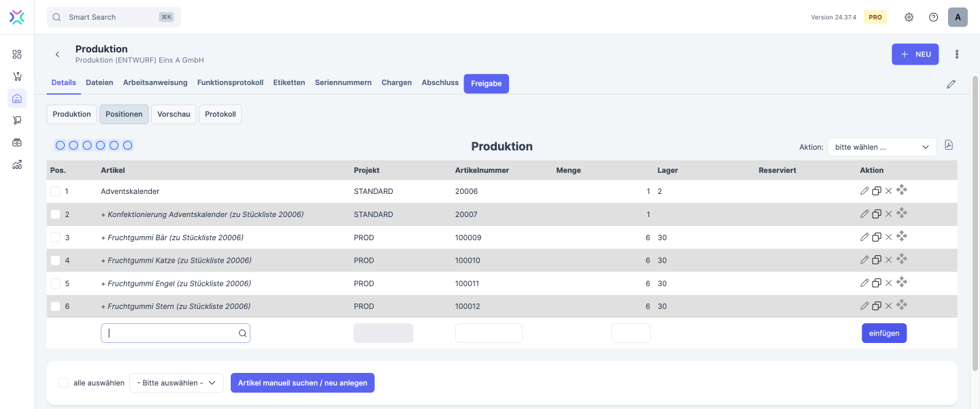Open the three-dot menu next to NEU

(x=957, y=54)
